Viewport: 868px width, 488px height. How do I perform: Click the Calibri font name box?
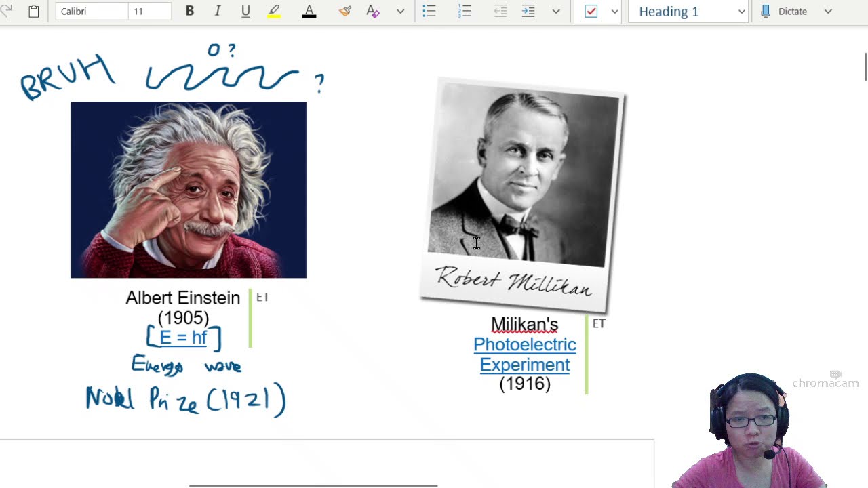tap(92, 11)
